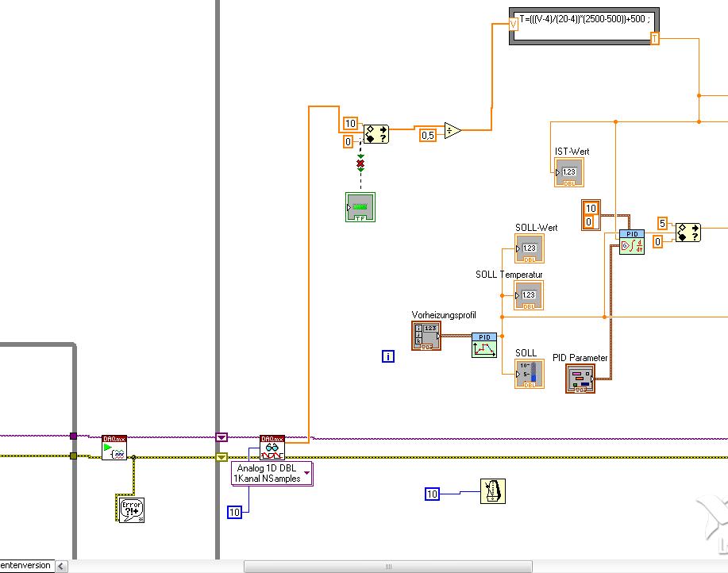Screen dimensions: 728x573
Task: Click the formula node output terminal T
Action: click(654, 39)
